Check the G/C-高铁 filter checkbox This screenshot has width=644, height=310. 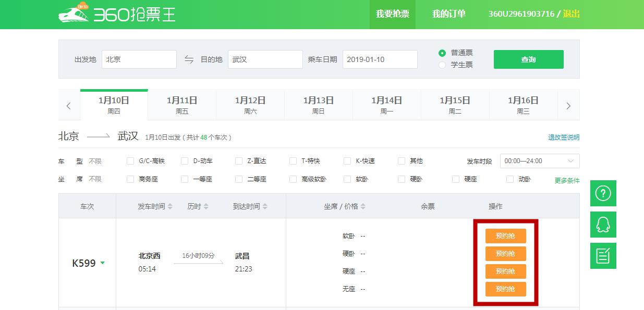point(130,160)
